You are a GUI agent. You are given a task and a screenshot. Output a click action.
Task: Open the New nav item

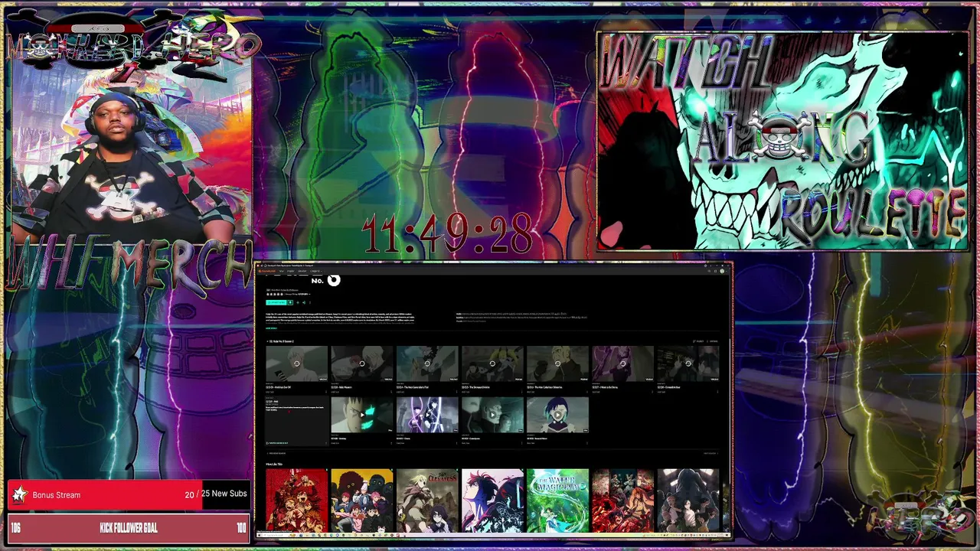pos(281,271)
